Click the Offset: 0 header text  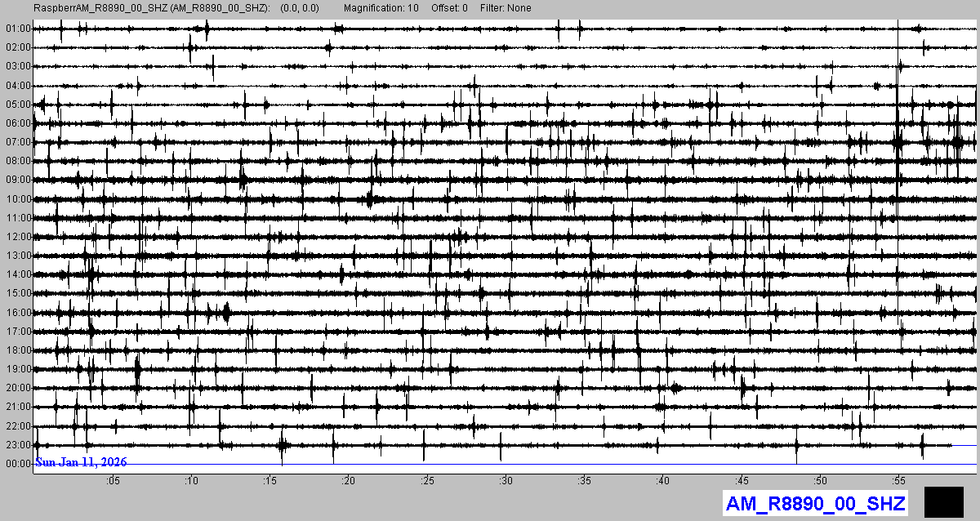point(449,8)
